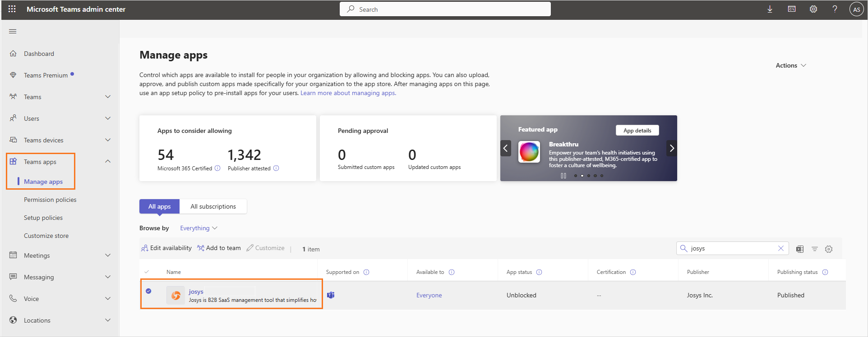This screenshot has width=868, height=337.
Task: Click the Everyone availability link
Action: 429,295
